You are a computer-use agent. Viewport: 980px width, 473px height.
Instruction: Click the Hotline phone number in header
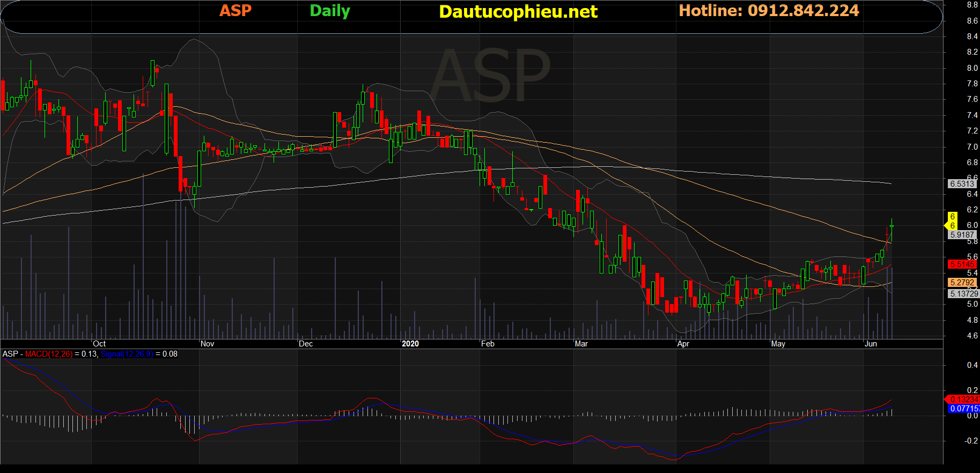[769, 11]
